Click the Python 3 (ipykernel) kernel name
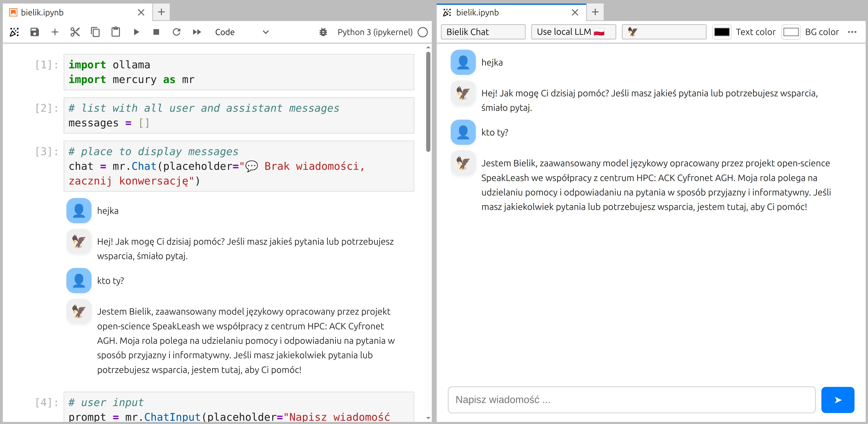 [375, 32]
